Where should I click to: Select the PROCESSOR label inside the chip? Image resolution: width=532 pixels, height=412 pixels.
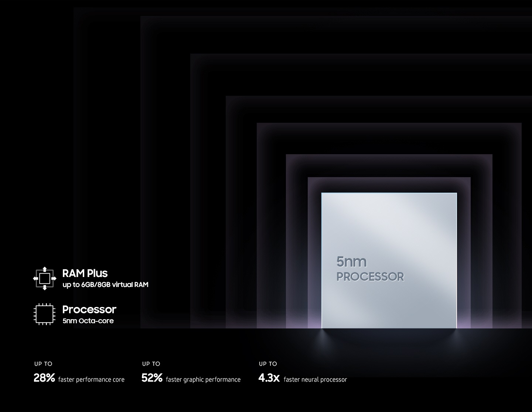tap(370, 276)
